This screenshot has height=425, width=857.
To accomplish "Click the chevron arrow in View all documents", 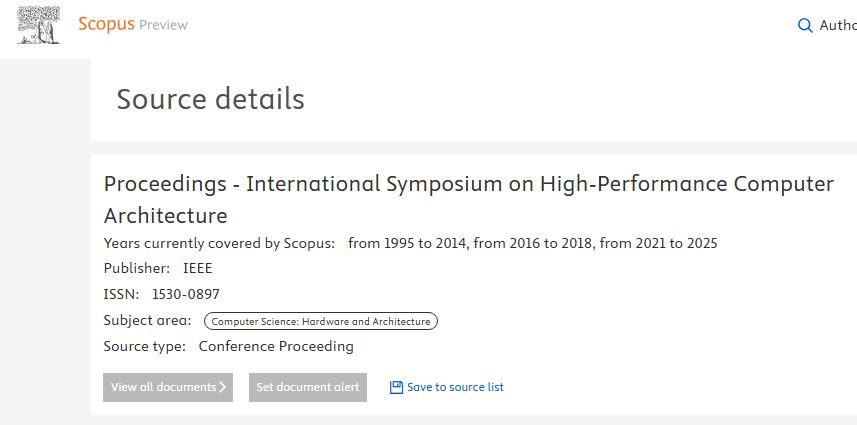I will (x=222, y=387).
